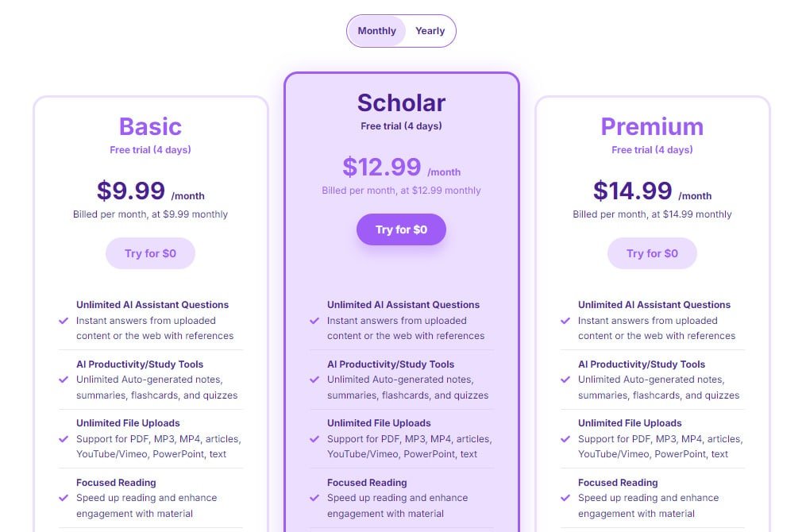Click Try for $0 under Premium plan
This screenshot has height=532, width=806.
click(x=652, y=253)
